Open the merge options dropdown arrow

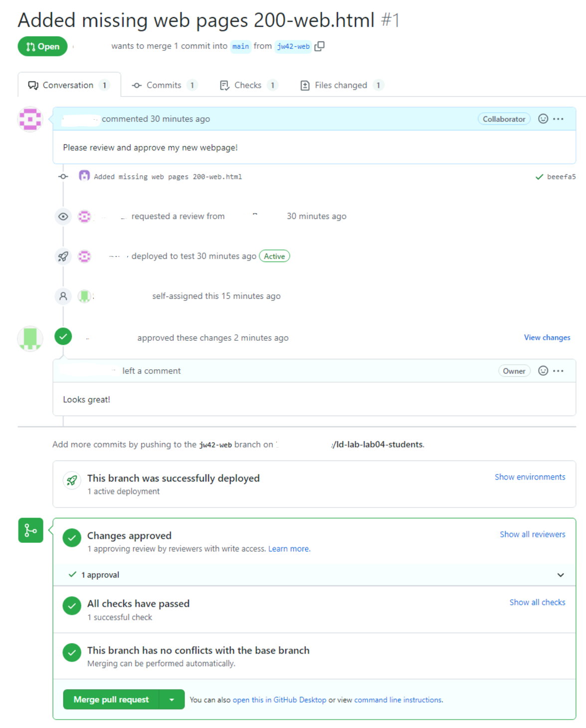point(172,699)
